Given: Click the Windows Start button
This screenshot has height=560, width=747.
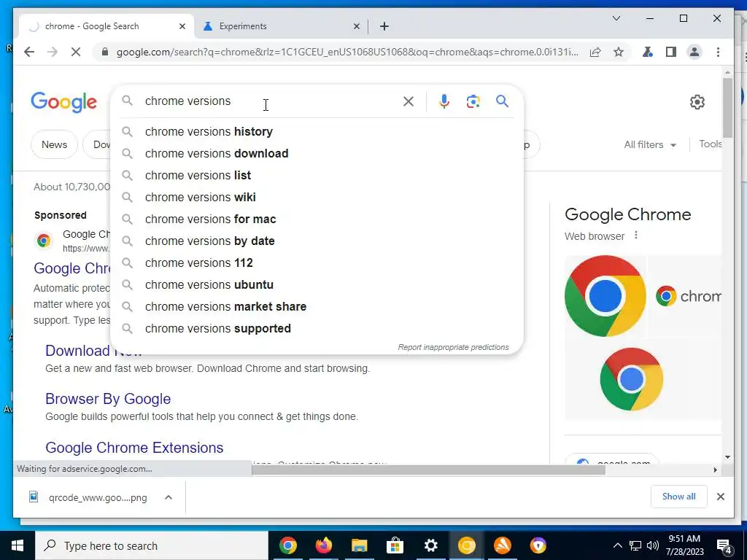Looking at the screenshot, I should coord(18,545).
